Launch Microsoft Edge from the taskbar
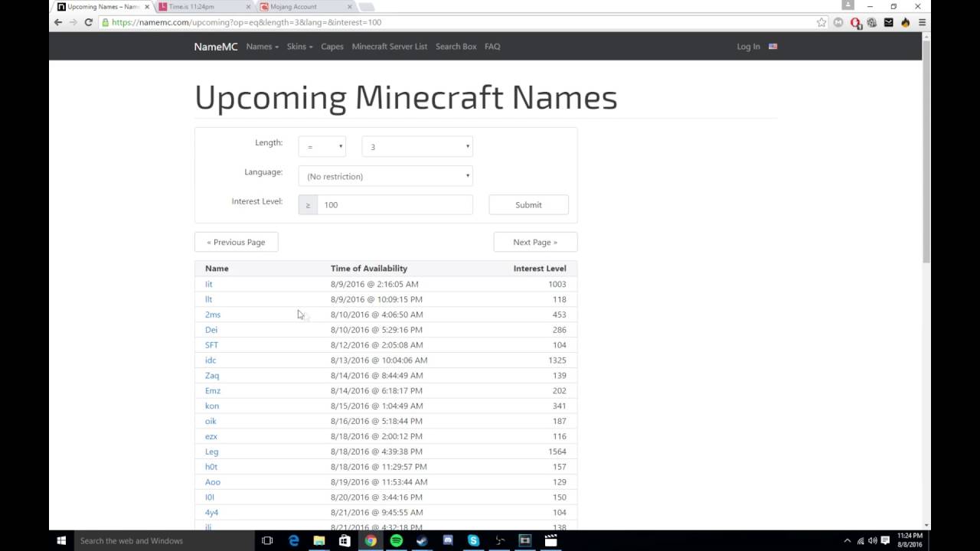The width and height of the screenshot is (980, 551). tap(293, 540)
